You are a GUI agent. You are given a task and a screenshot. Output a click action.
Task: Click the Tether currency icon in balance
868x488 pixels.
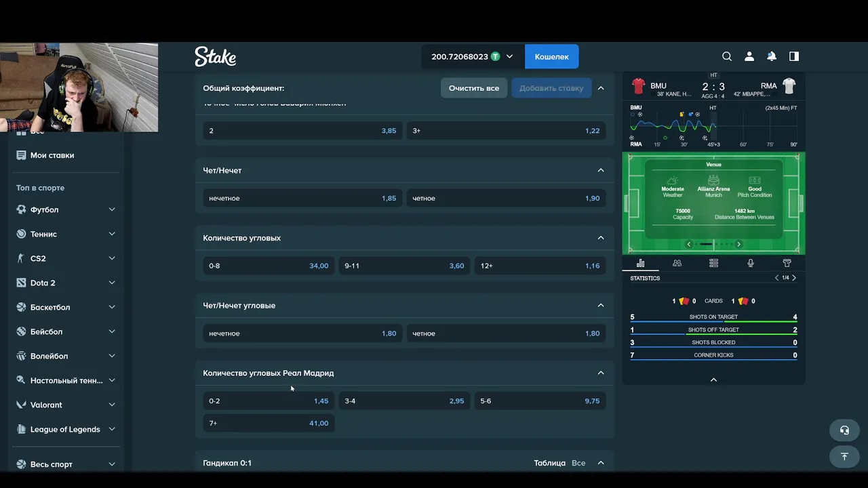(x=496, y=57)
